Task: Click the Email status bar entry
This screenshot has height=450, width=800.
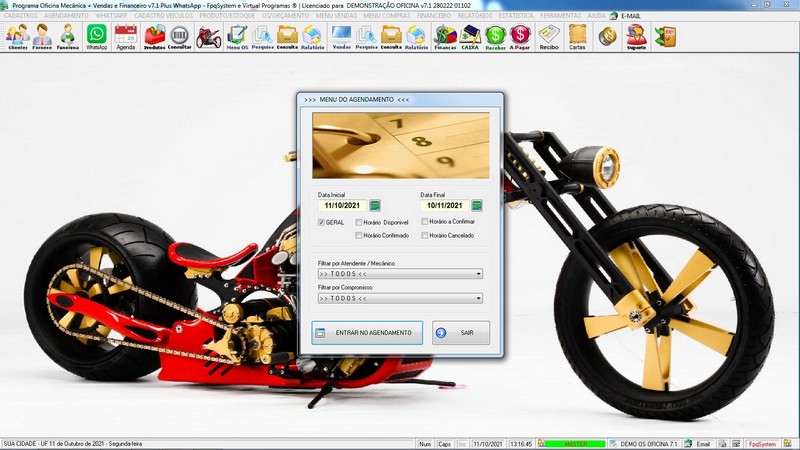Action: pos(703,444)
